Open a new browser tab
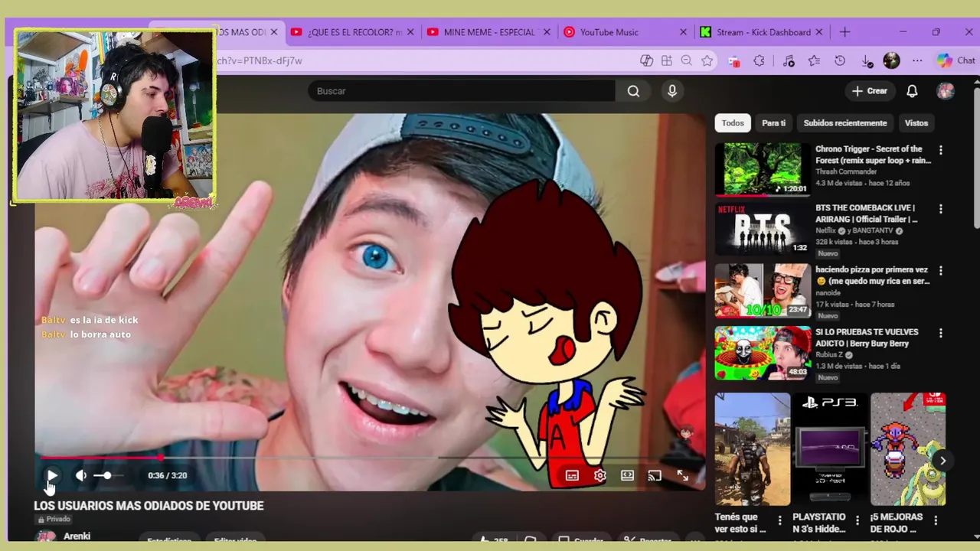 (x=844, y=32)
